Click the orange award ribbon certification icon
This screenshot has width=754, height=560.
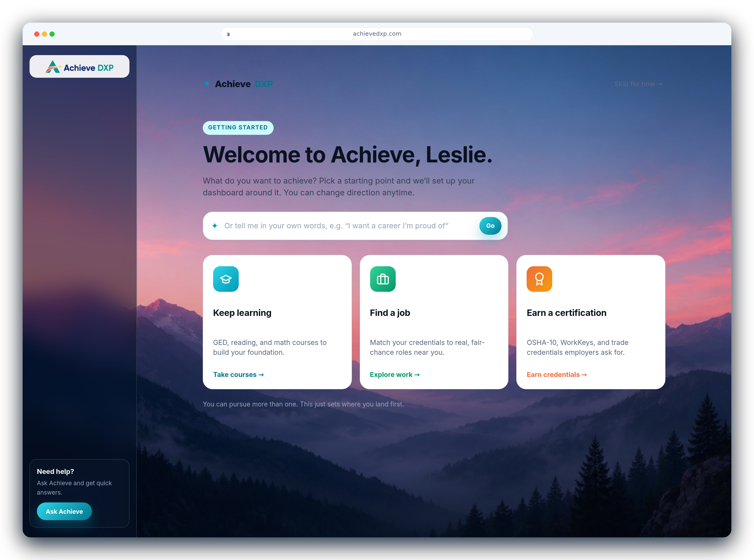tap(539, 279)
